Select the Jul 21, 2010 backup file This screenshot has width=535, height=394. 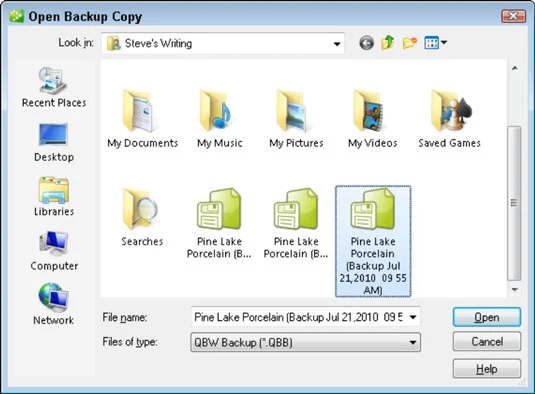click(x=373, y=241)
